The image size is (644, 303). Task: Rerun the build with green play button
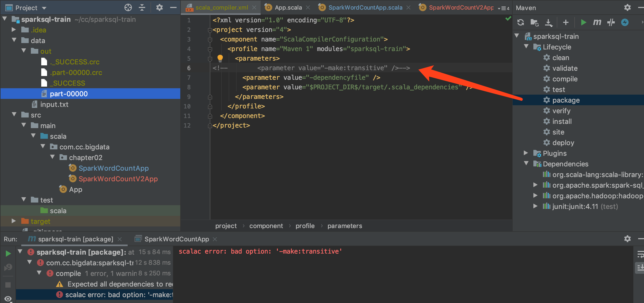8,254
